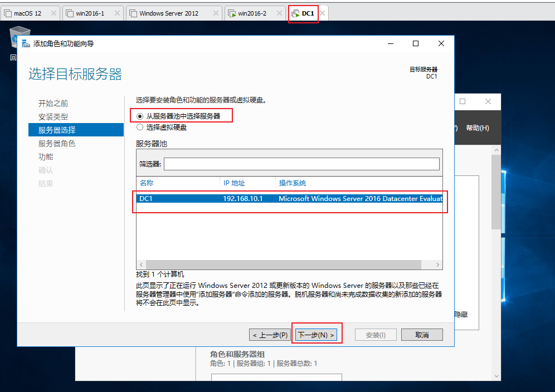
Task: Click the 角色和服务器组 heading in Server Manager
Action: click(237, 354)
